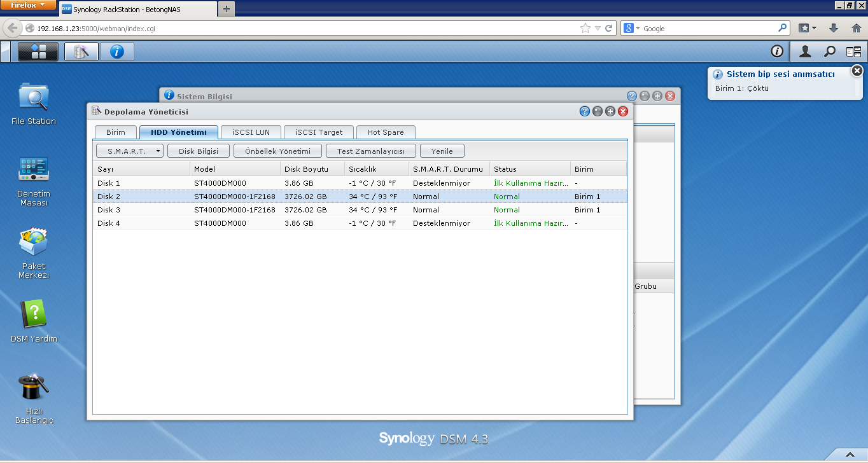868x463 pixels.
Task: Select the iSCSI LUN tab
Action: pyautogui.click(x=251, y=132)
